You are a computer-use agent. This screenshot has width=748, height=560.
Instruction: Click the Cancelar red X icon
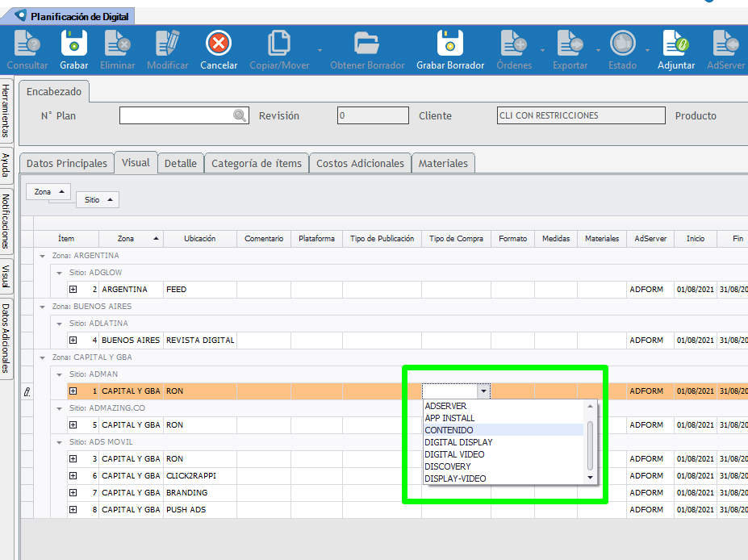click(219, 43)
